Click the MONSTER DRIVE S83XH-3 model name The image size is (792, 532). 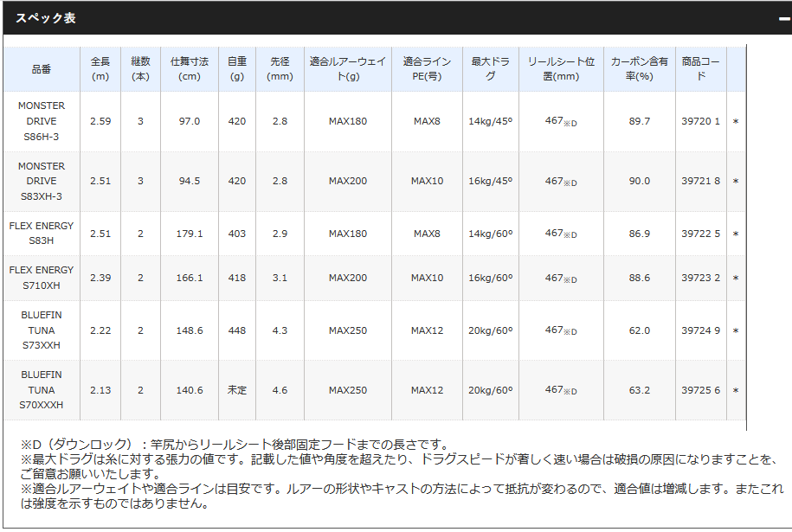coord(42,181)
